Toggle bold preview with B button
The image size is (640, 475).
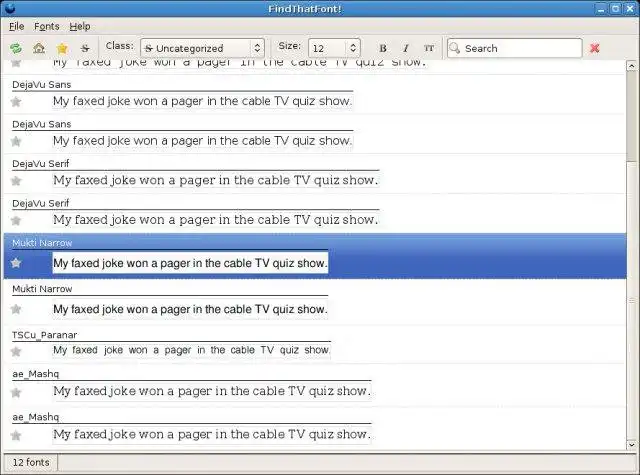pos(383,48)
